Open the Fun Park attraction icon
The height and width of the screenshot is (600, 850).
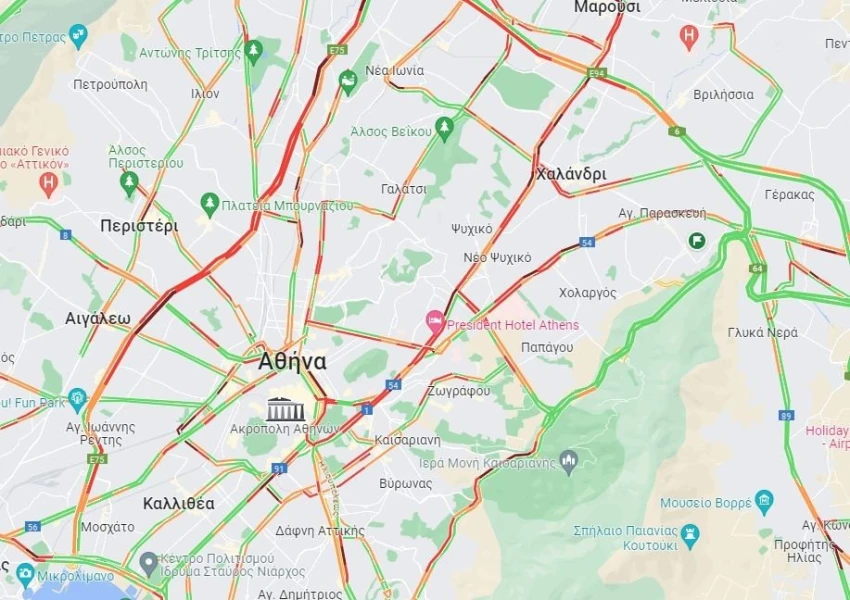(78, 401)
